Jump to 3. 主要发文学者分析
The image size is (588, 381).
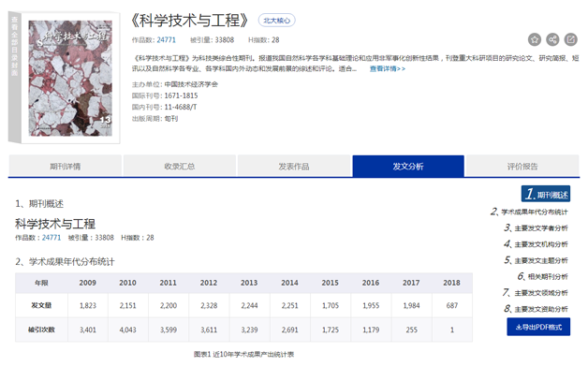[536, 228]
